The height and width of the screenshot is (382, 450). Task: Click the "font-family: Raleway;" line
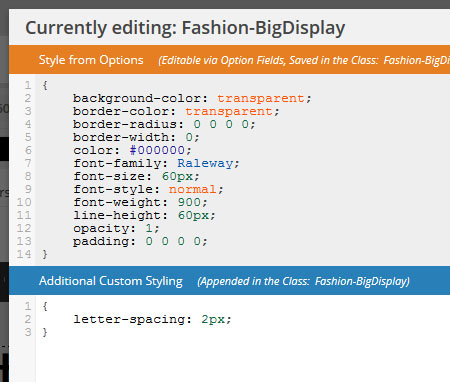pos(156,163)
